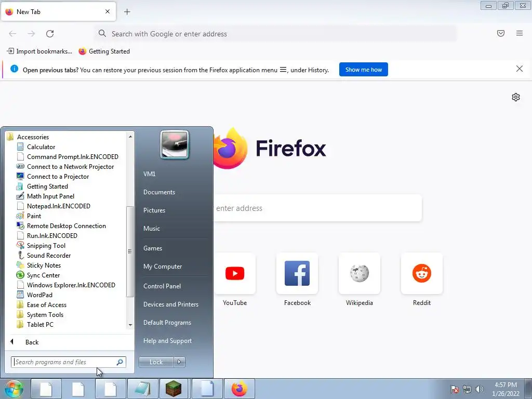The image size is (532, 399).
Task: Click the network tray icon
Action: pos(467,389)
